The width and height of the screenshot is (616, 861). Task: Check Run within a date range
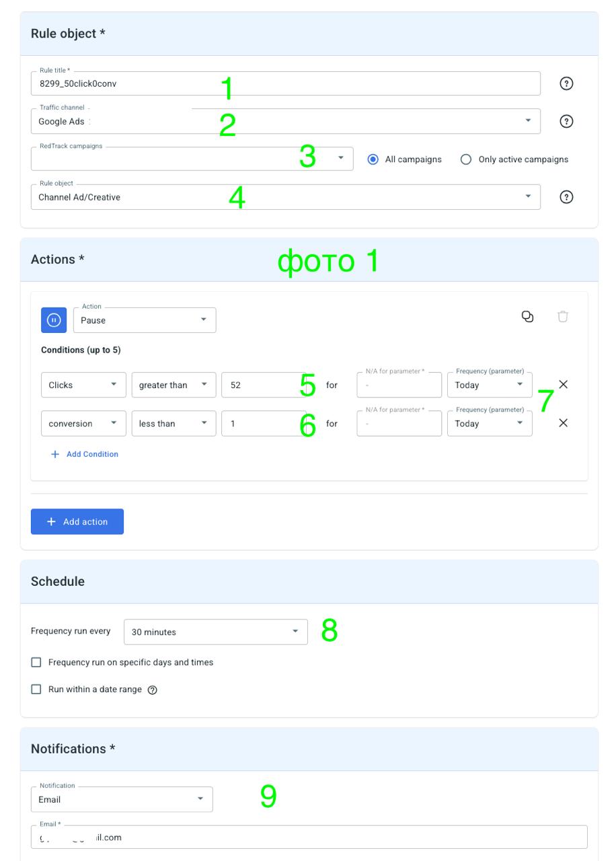[x=36, y=689]
